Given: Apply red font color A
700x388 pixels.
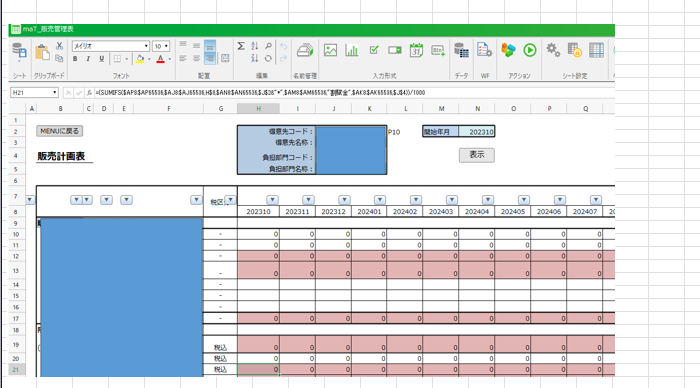Looking at the screenshot, I should coord(160,59).
